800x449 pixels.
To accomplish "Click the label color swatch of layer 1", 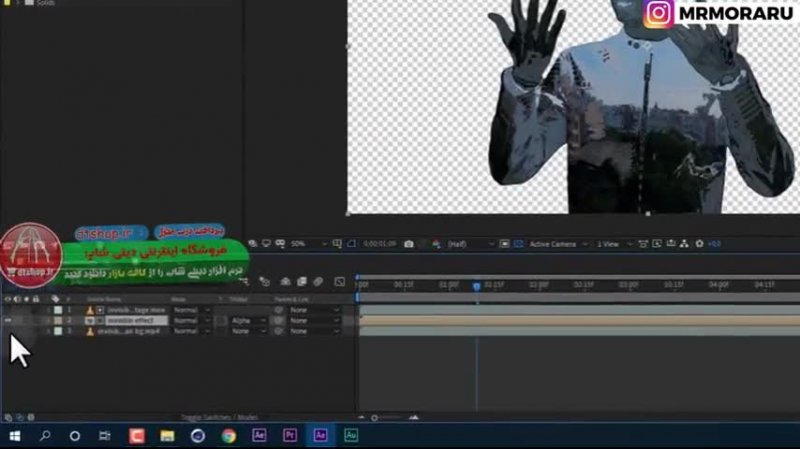I will click(x=58, y=310).
